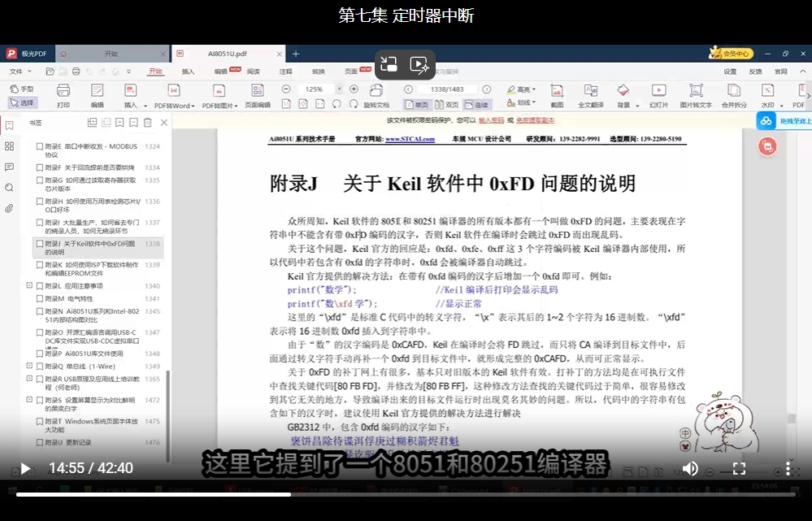Delete bookmark with trash icon
Image resolution: width=812 pixels, height=521 pixels.
(148, 123)
